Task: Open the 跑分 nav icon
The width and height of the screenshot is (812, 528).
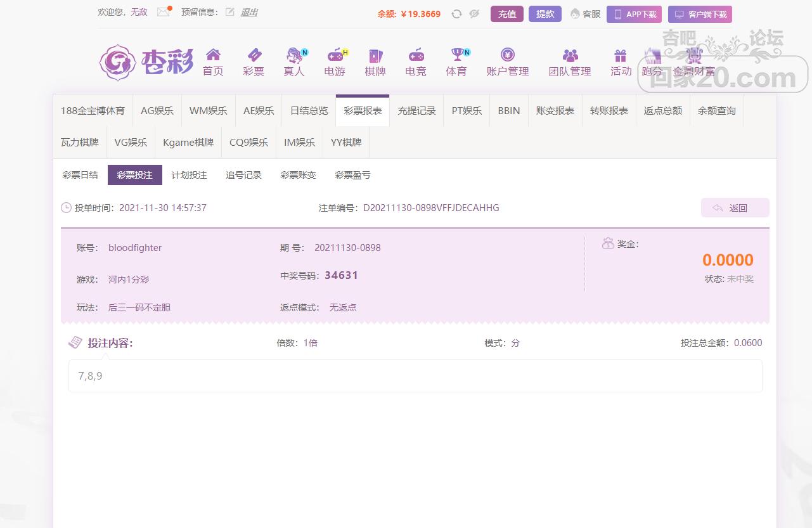Action: click(x=652, y=55)
